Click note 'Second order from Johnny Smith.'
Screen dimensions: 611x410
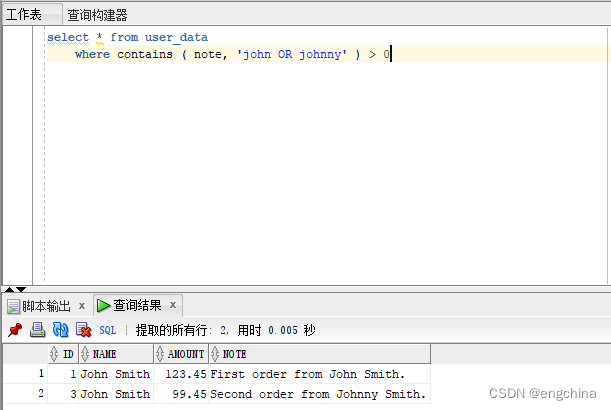(320, 394)
